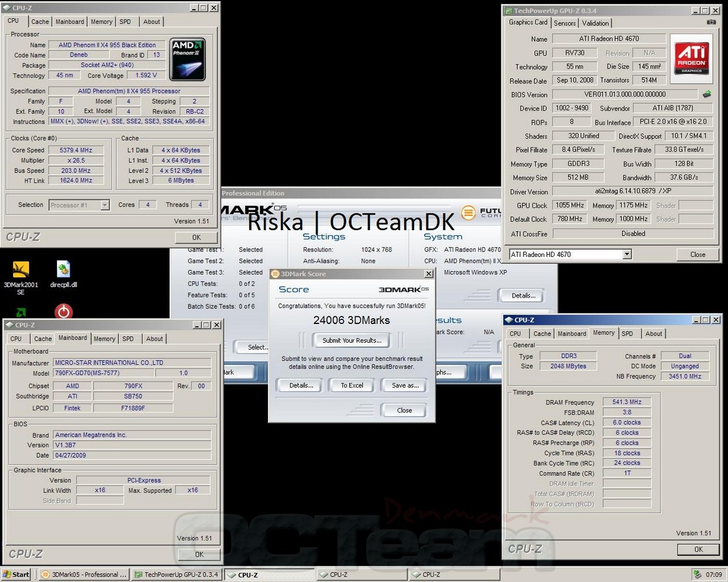The width and height of the screenshot is (728, 582).
Task: Open the 3DMark2001 SE desktop shortcut
Action: (x=21, y=277)
